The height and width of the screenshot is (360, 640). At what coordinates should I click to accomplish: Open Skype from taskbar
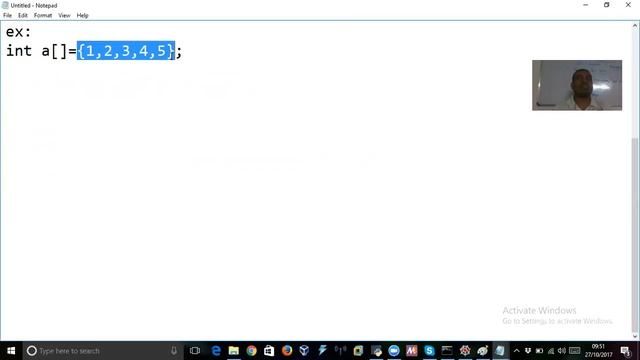[x=429, y=351]
